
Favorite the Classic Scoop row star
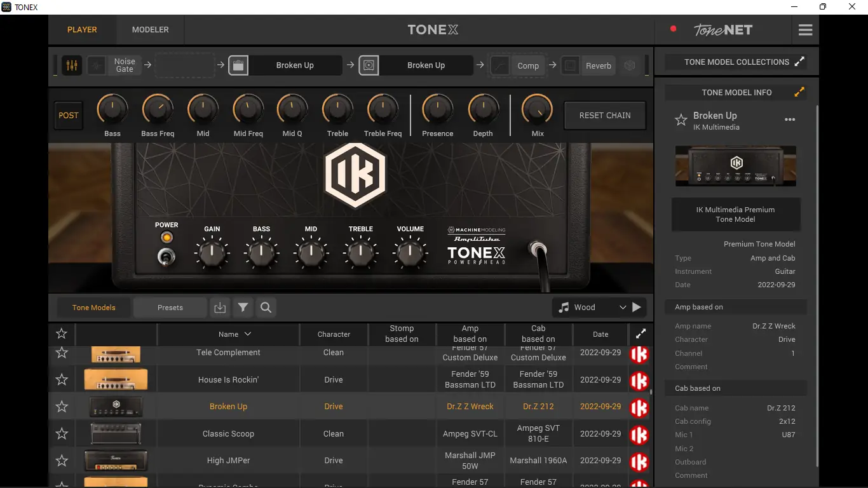tap(62, 434)
